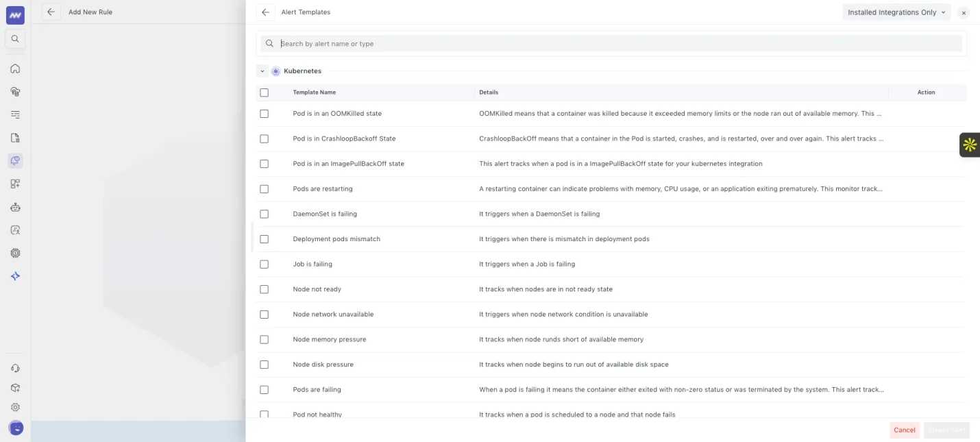This screenshot has height=442, width=980.
Task: Click 'Node disk pressure' template name
Action: point(323,365)
